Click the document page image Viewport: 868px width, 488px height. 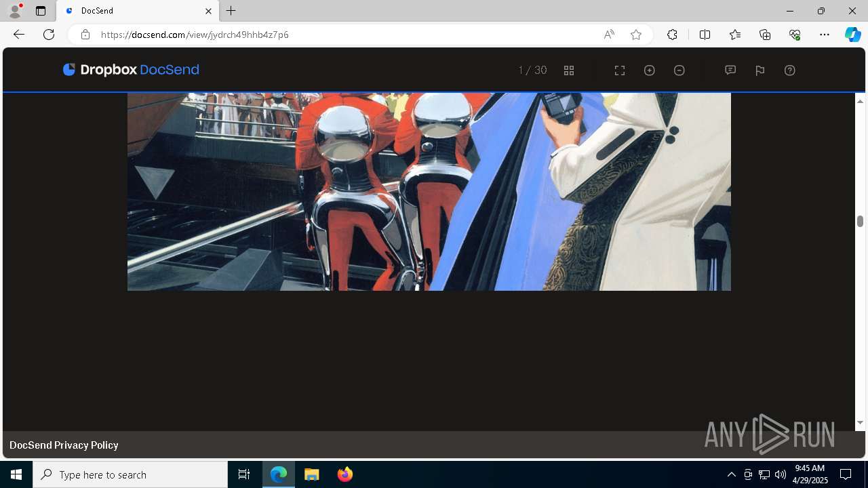click(429, 192)
